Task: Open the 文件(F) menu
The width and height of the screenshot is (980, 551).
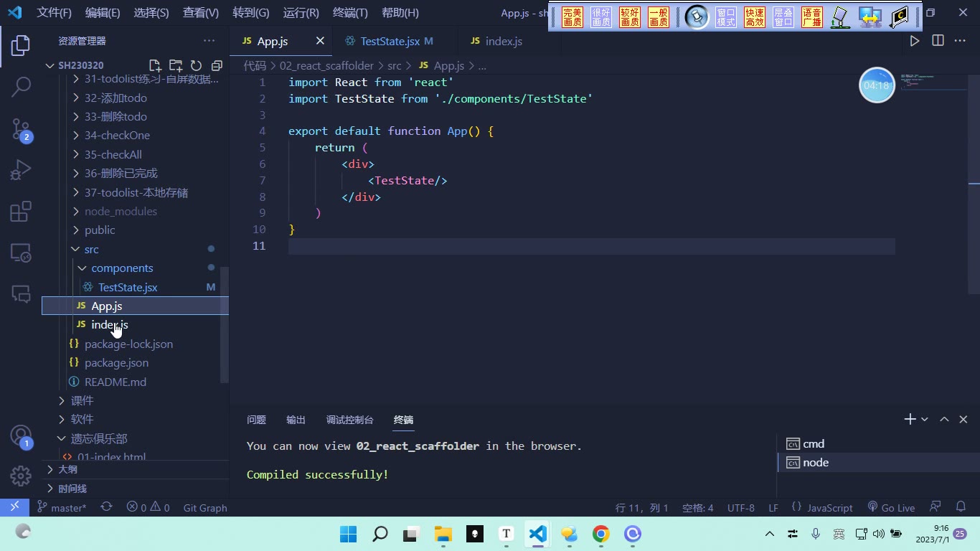Action: coord(55,13)
